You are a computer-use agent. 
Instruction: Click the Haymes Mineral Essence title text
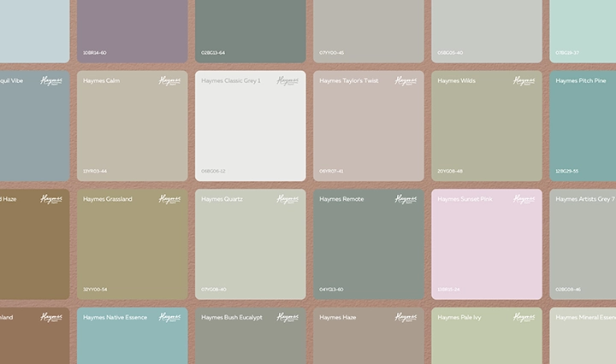(585, 318)
